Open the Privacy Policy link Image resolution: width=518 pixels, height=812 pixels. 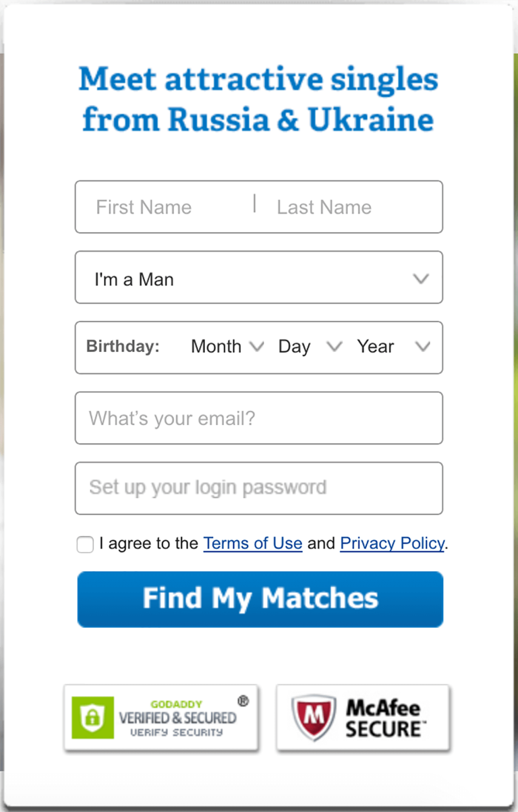tap(393, 544)
